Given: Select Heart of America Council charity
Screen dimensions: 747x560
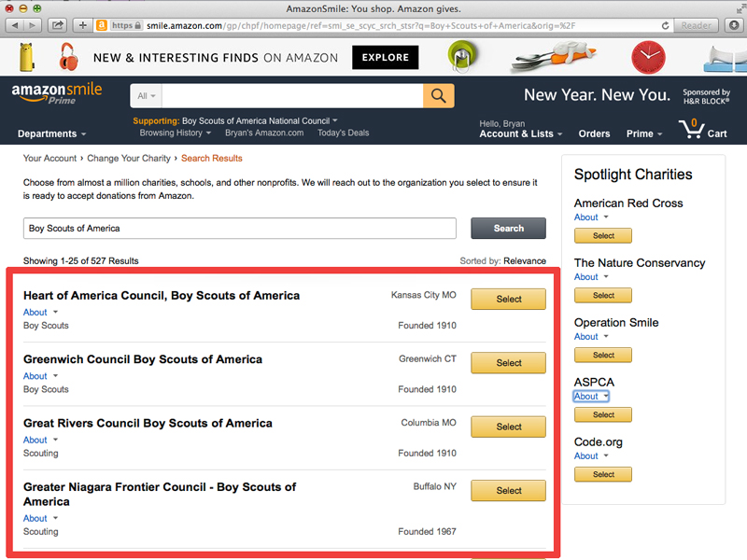Looking at the screenshot, I should coord(508,299).
